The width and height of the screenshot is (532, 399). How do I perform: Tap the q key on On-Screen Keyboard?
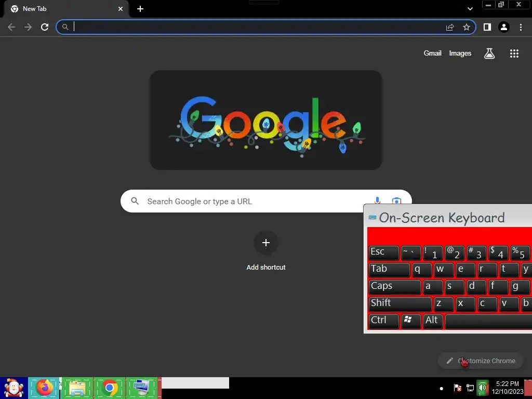pyautogui.click(x=422, y=270)
